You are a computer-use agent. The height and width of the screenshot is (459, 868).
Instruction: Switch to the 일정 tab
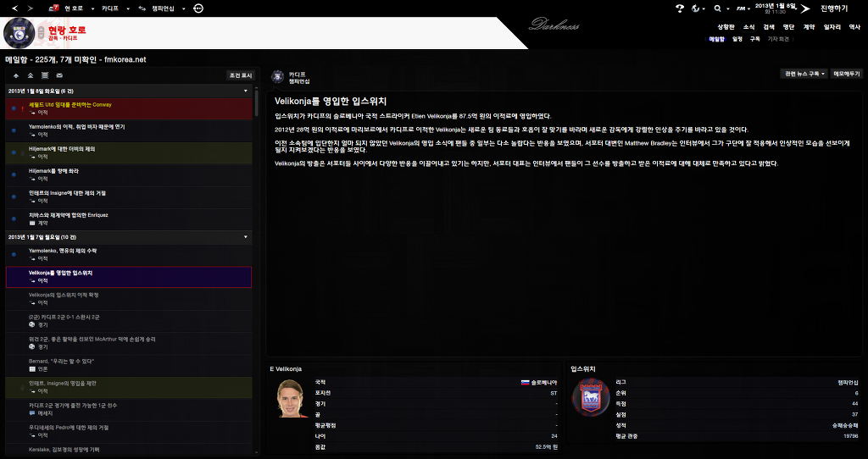point(737,39)
